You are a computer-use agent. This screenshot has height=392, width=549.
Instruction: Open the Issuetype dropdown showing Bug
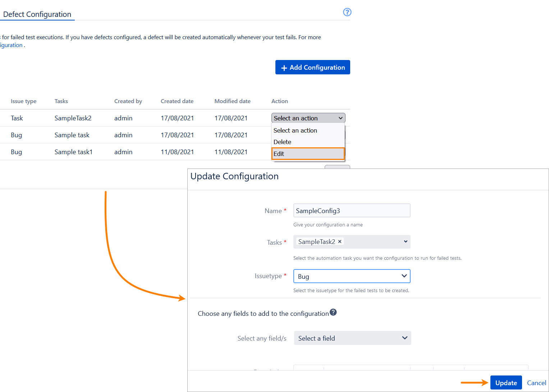click(351, 276)
